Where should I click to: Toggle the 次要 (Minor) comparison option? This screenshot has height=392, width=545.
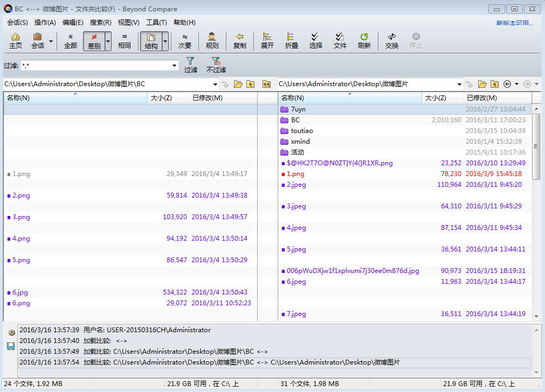[x=185, y=41]
